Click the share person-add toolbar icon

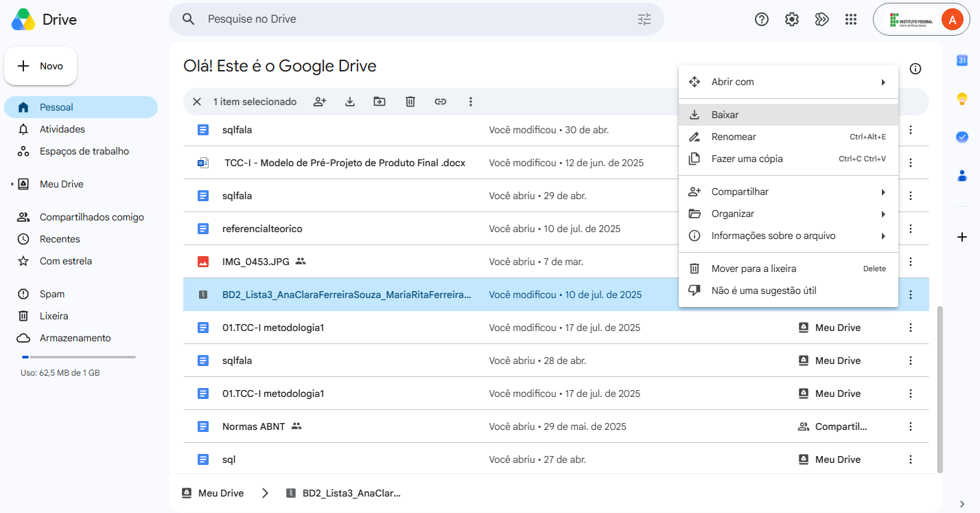320,102
